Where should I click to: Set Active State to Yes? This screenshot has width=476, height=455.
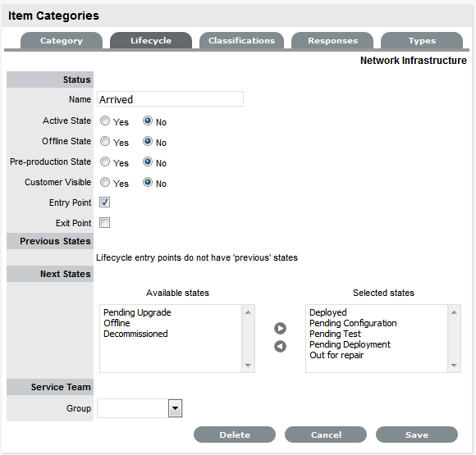point(105,121)
